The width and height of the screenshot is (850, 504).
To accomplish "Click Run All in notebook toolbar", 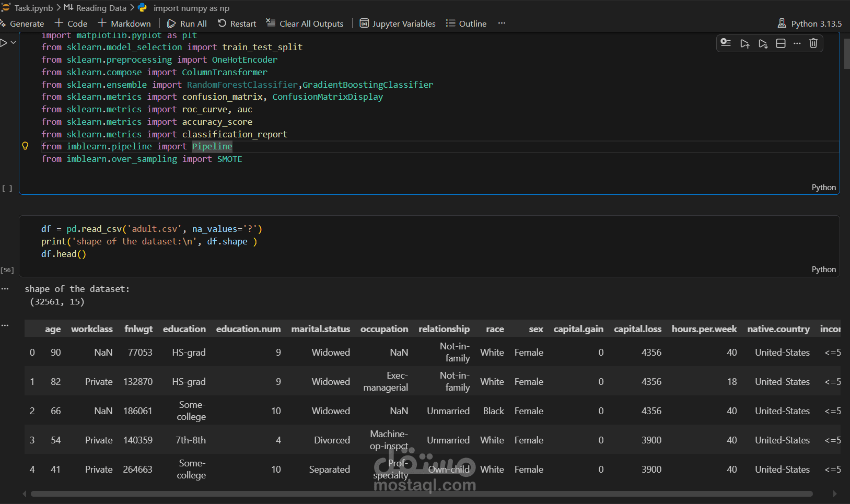I will [187, 24].
